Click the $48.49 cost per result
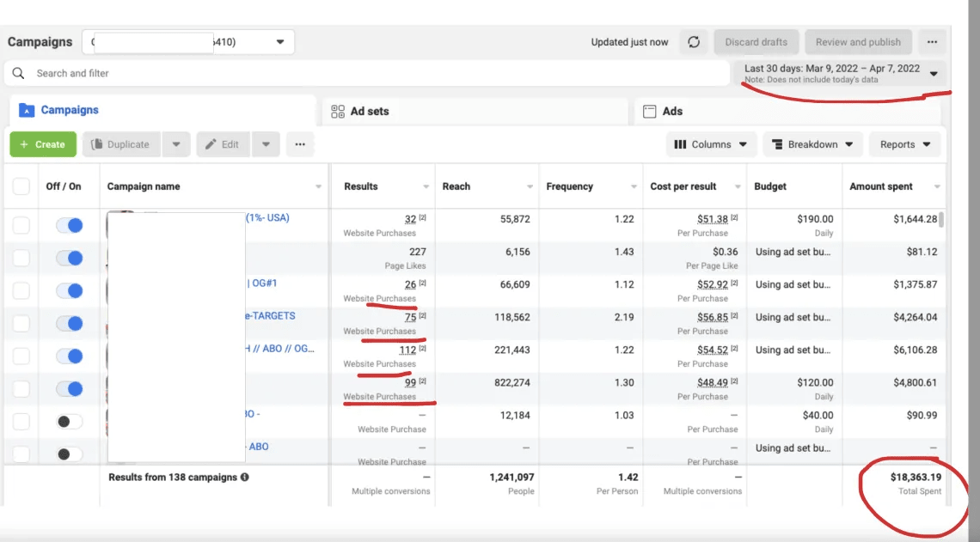The width and height of the screenshot is (980, 542). [x=713, y=383]
